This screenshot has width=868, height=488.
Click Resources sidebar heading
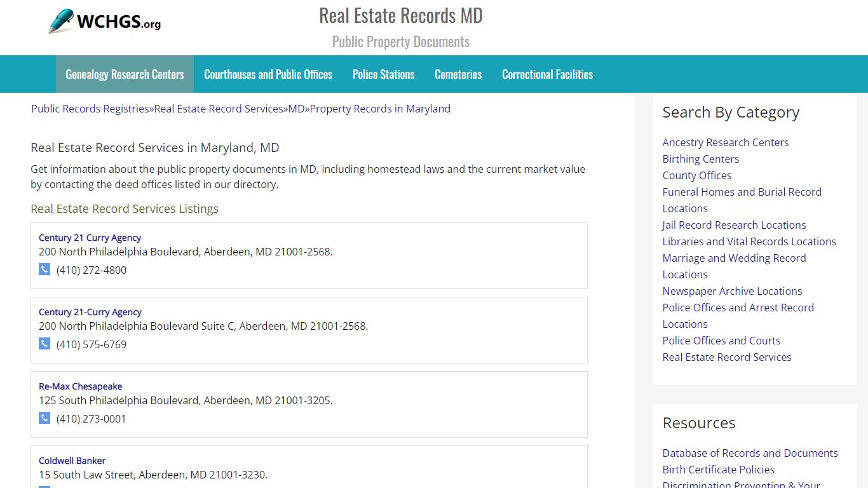pos(699,423)
